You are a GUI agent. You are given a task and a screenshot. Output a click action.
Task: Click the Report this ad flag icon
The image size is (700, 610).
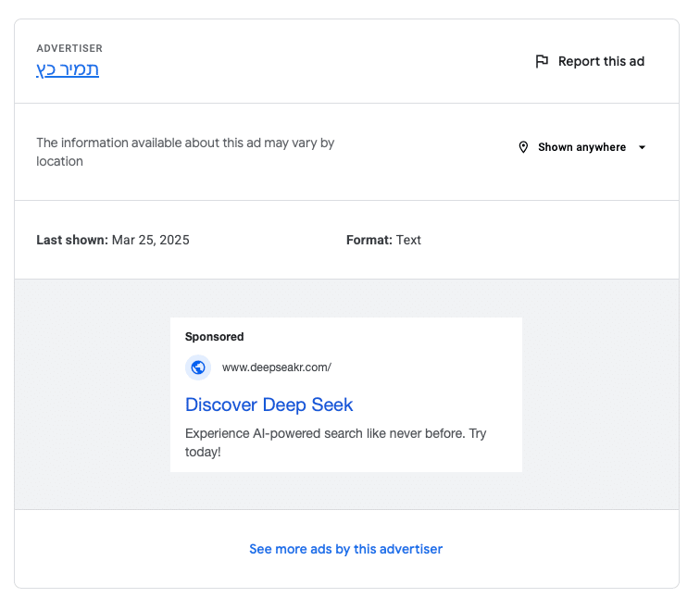(542, 61)
